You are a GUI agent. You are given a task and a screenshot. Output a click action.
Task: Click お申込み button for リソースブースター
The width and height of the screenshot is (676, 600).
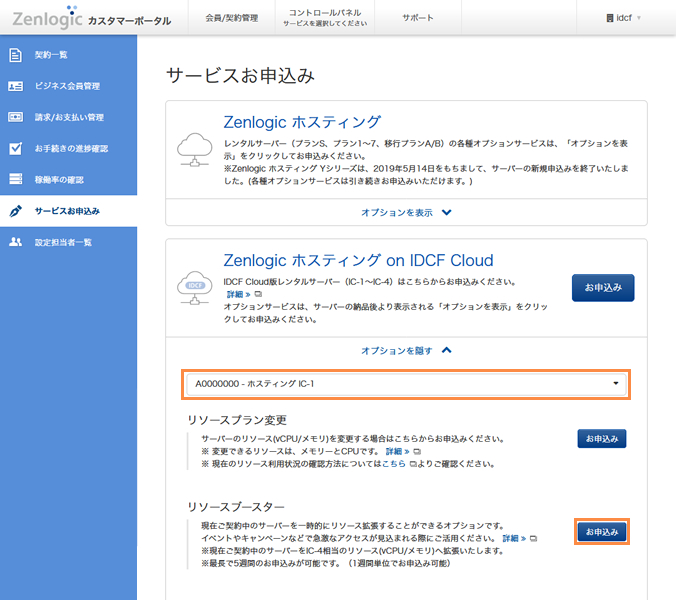tap(602, 531)
